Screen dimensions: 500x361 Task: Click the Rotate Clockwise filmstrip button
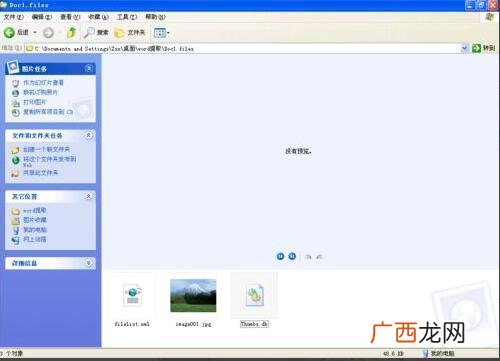[309, 256]
